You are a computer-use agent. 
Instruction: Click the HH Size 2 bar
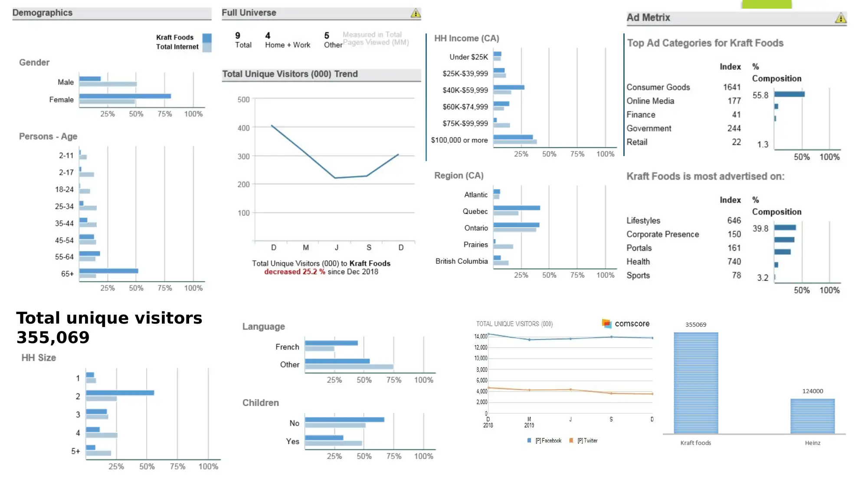pos(120,393)
